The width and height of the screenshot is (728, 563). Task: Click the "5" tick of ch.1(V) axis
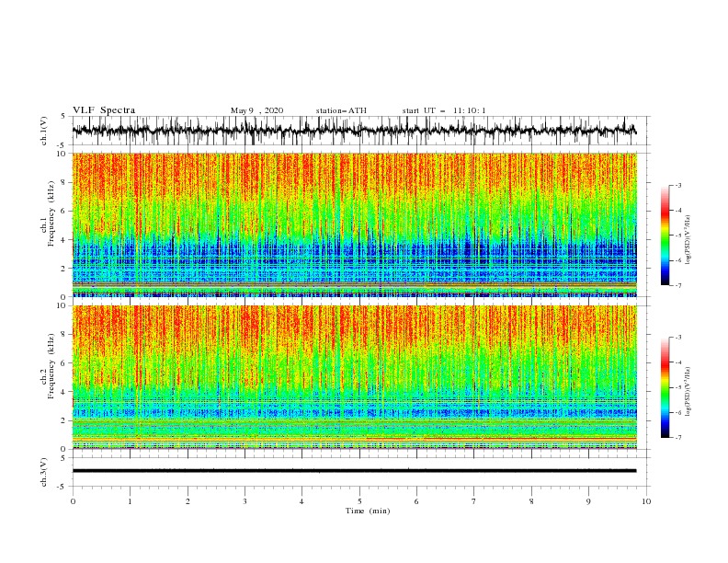pyautogui.click(x=64, y=116)
